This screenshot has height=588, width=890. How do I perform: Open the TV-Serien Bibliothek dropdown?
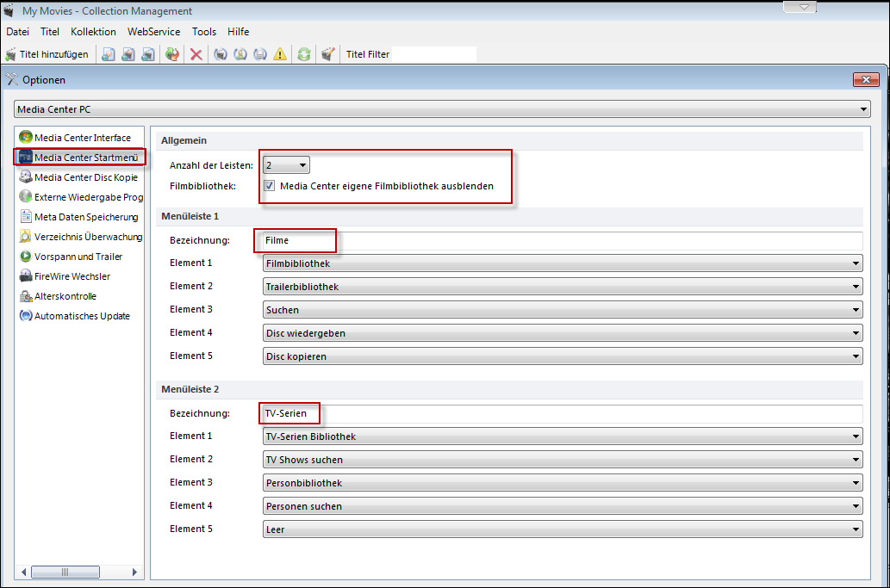tap(563, 436)
